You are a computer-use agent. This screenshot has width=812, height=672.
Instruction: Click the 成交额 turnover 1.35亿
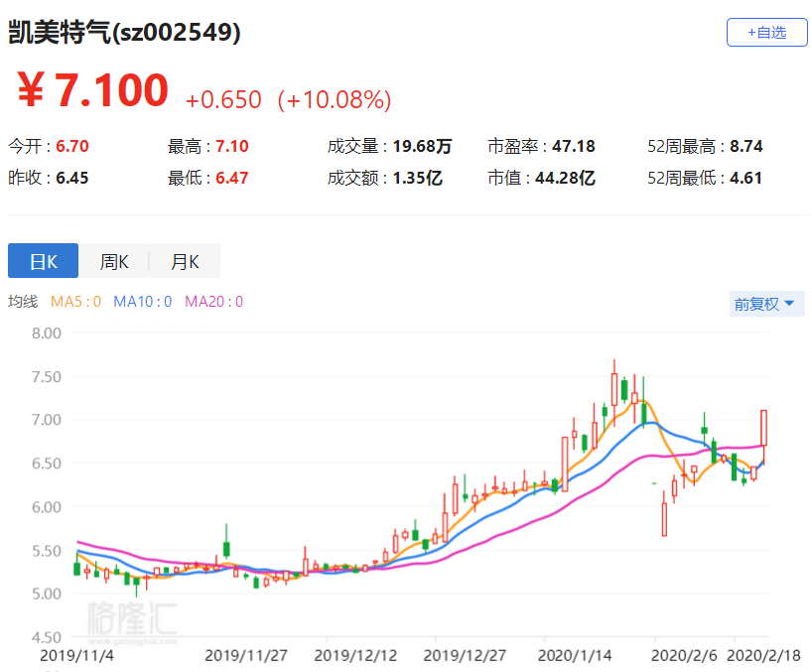[x=417, y=178]
